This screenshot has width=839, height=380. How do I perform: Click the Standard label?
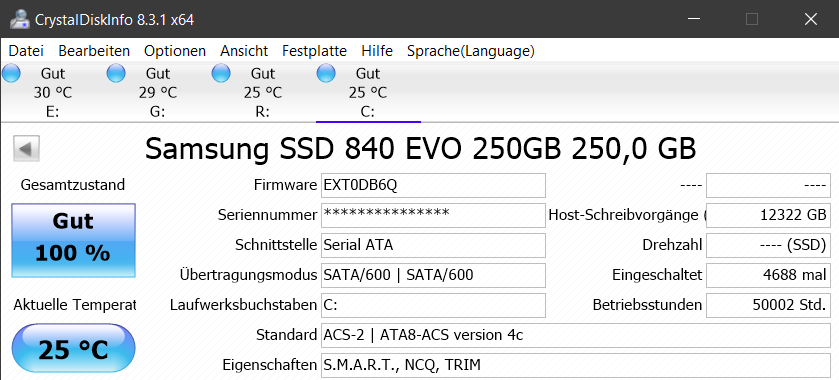(286, 335)
